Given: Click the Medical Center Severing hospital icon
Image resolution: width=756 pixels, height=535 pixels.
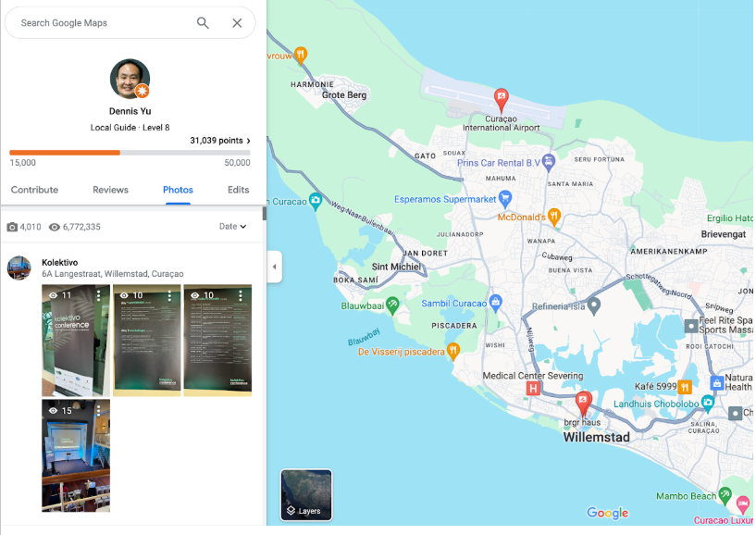Looking at the screenshot, I should point(533,388).
